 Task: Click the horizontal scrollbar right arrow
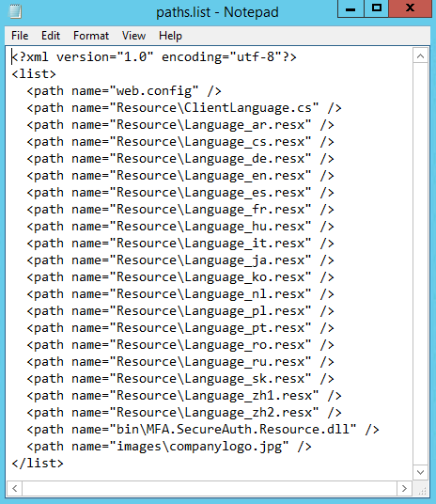(404, 489)
